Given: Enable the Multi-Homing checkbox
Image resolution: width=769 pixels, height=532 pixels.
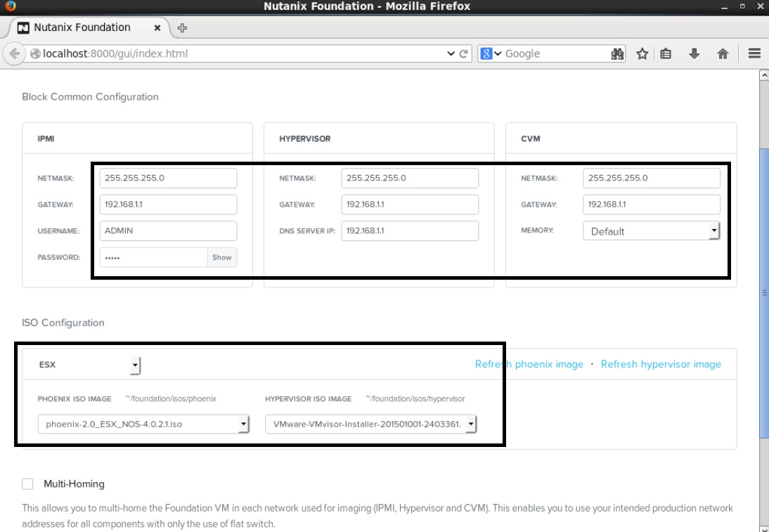Looking at the screenshot, I should [28, 484].
